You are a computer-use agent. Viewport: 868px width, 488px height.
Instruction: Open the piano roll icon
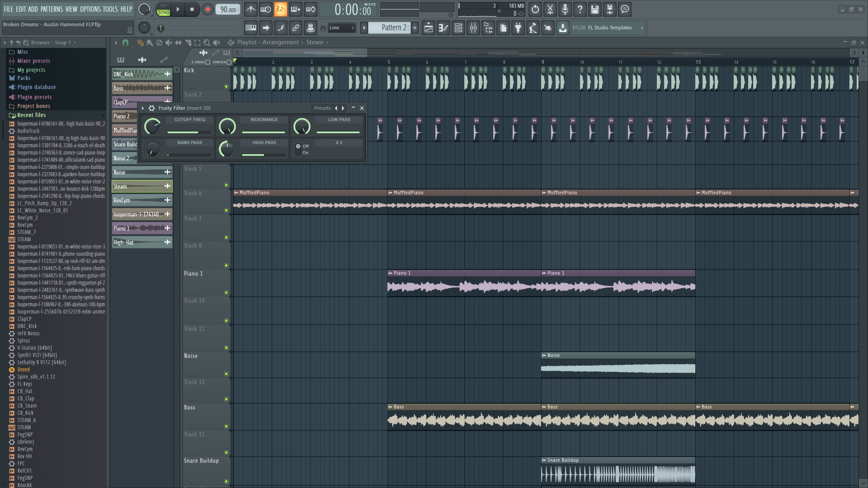(x=443, y=28)
